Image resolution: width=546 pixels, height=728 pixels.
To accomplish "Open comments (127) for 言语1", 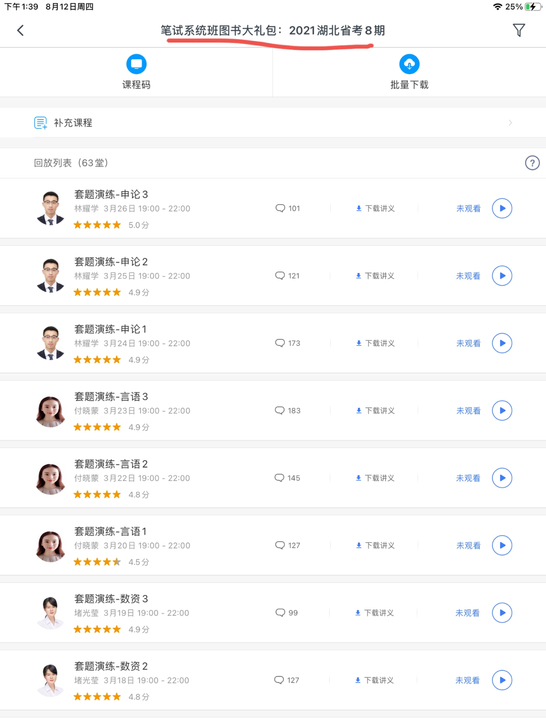I will (287, 545).
